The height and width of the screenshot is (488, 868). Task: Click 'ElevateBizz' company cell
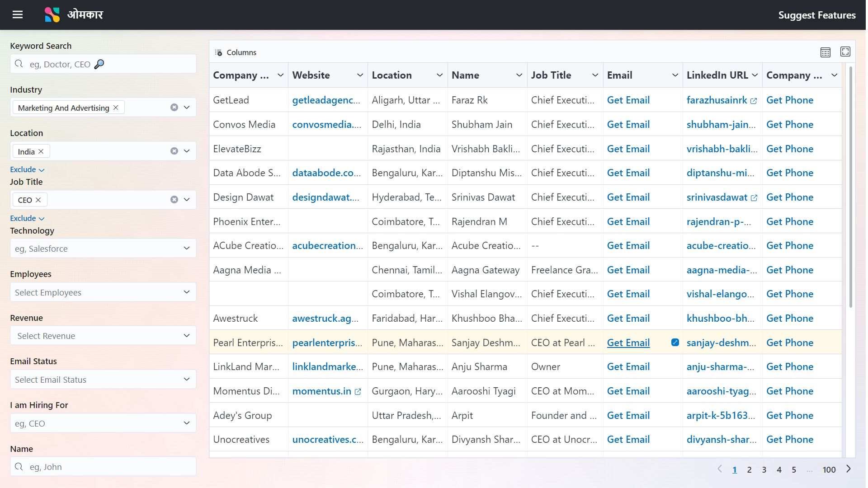point(248,149)
